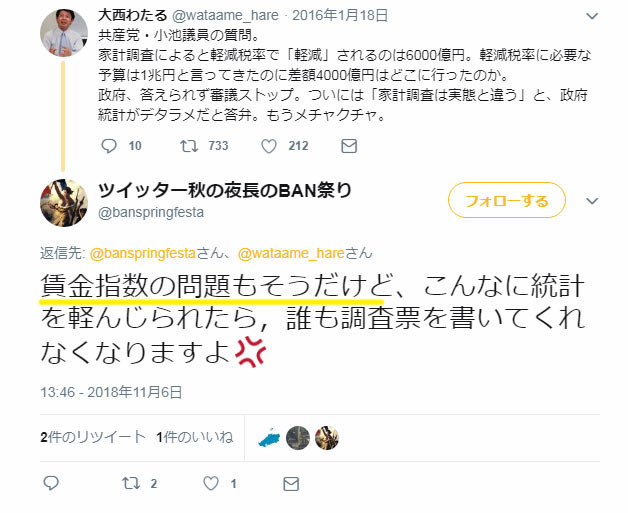Open the ツイッター秋の夜長のBAN祭り avatar
This screenshot has width=628, height=513.
(64, 203)
